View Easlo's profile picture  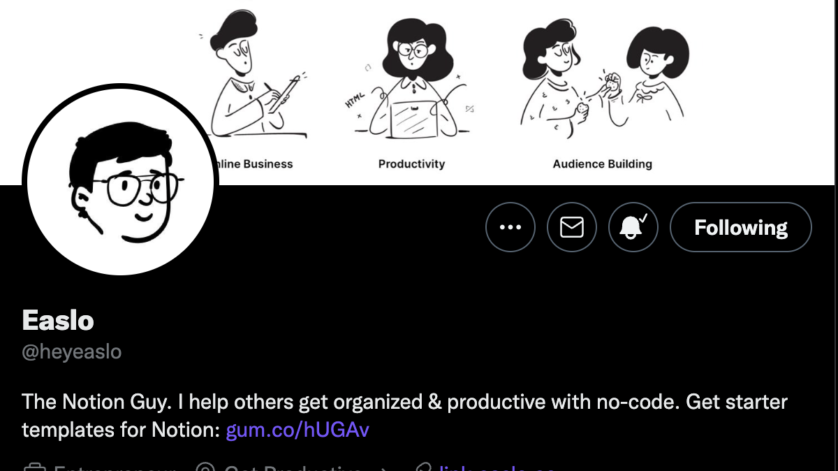tap(120, 180)
